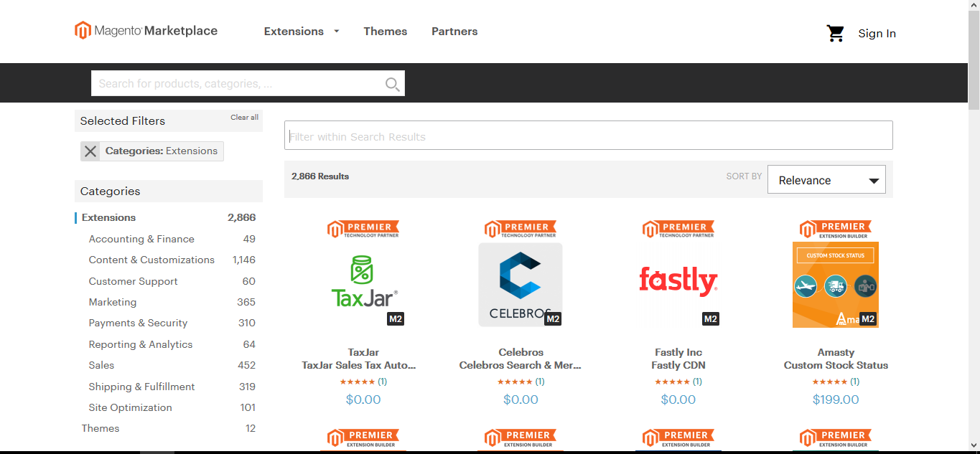The width and height of the screenshot is (980, 454).
Task: Click the Premier badge above Celebros
Action: (521, 229)
